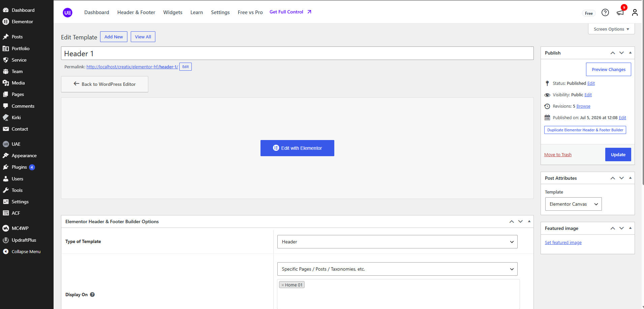
Task: Click the Get Full Control link
Action: (290, 12)
